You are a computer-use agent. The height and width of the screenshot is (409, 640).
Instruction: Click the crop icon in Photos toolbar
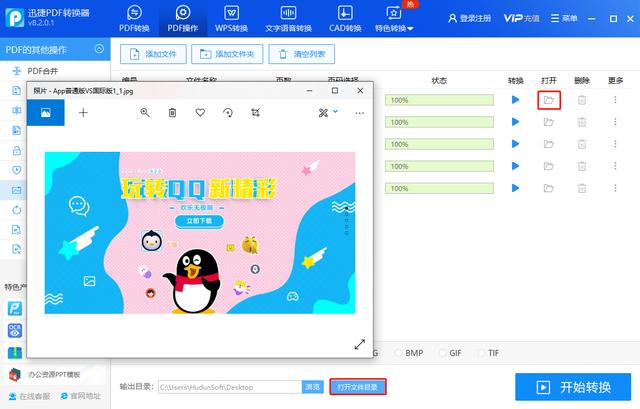coord(256,113)
